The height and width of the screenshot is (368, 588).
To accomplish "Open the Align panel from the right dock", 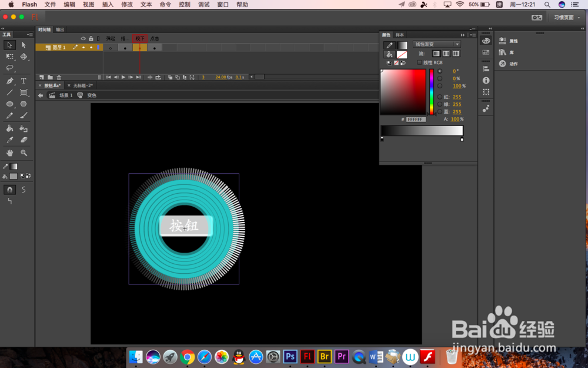I will click(486, 68).
